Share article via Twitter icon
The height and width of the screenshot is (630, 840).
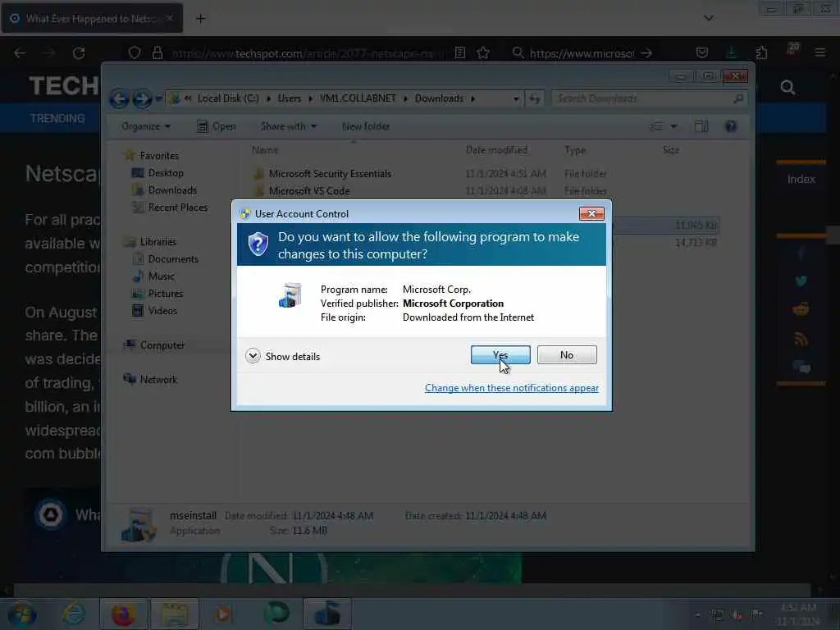[801, 281]
